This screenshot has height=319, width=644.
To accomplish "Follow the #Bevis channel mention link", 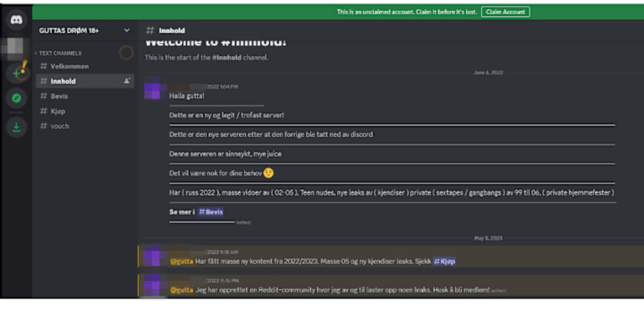I will coord(211,212).
